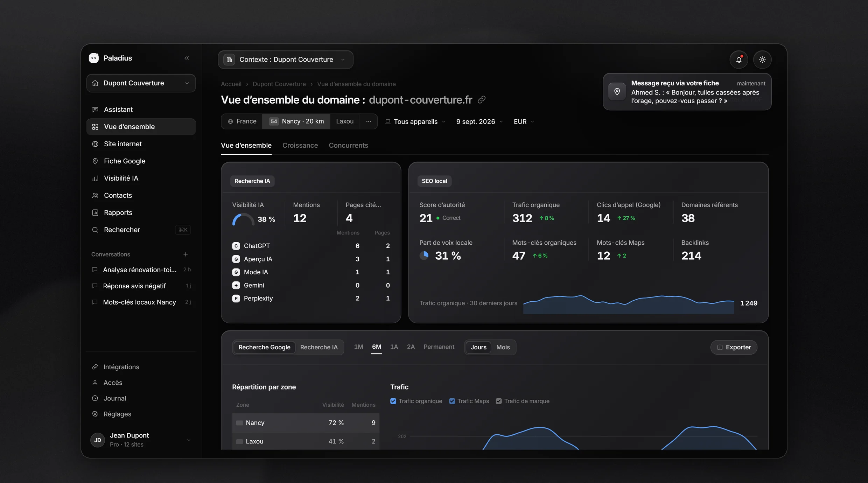The width and height of the screenshot is (868, 483).
Task: Switch granularity to Mois
Action: coord(503,347)
